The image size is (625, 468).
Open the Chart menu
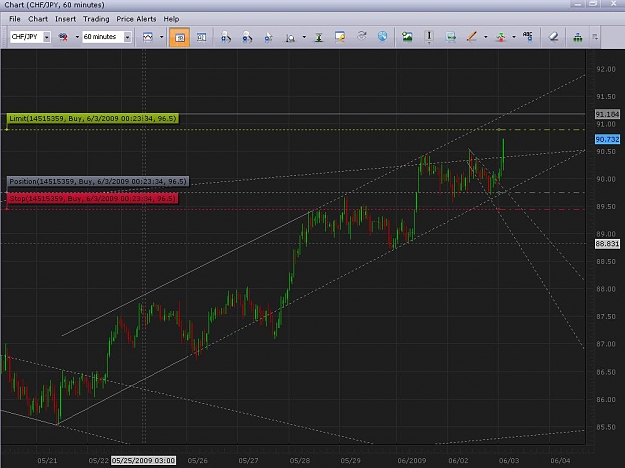click(x=38, y=19)
